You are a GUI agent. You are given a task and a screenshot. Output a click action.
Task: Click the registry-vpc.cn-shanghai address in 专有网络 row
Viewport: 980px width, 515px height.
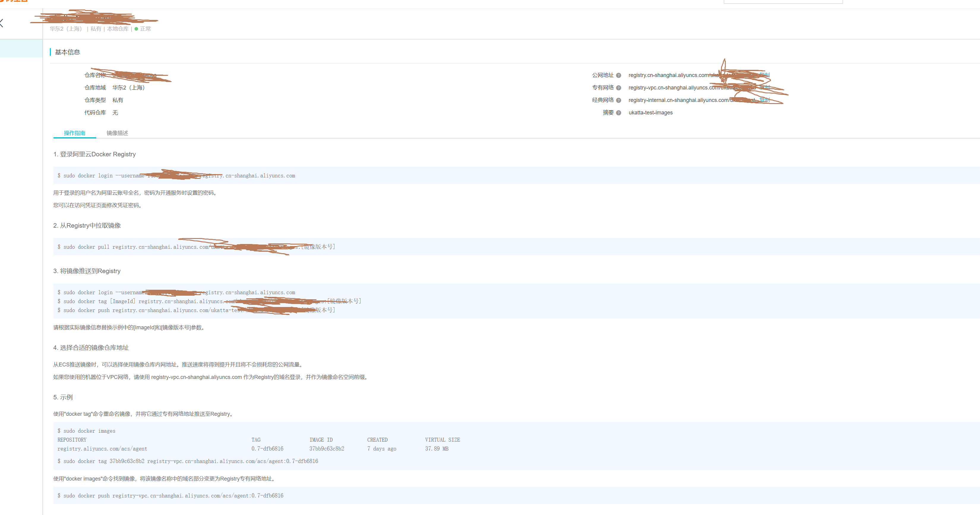pyautogui.click(x=692, y=88)
